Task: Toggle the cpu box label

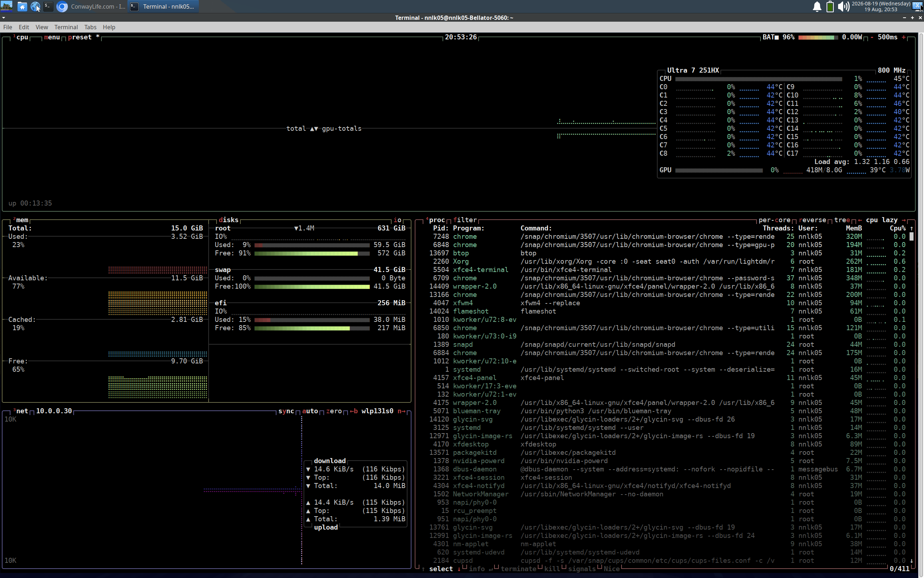Action: [21, 37]
